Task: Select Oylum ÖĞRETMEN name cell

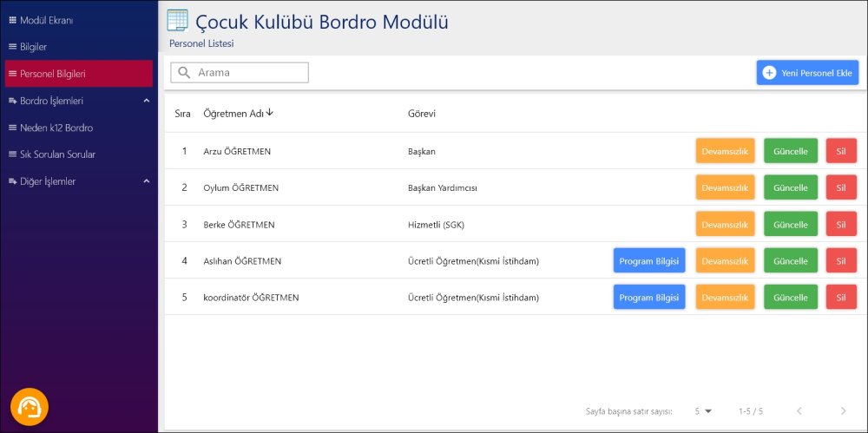Action: coord(240,187)
